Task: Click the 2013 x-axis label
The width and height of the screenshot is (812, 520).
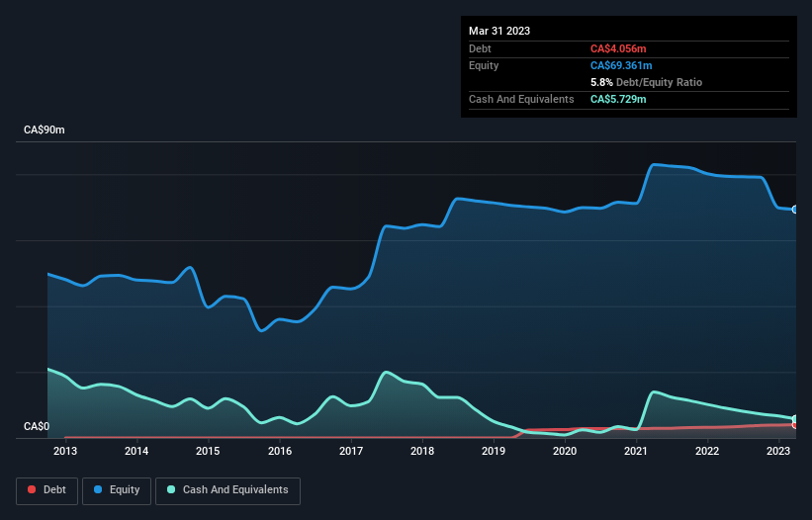Action: [65, 451]
